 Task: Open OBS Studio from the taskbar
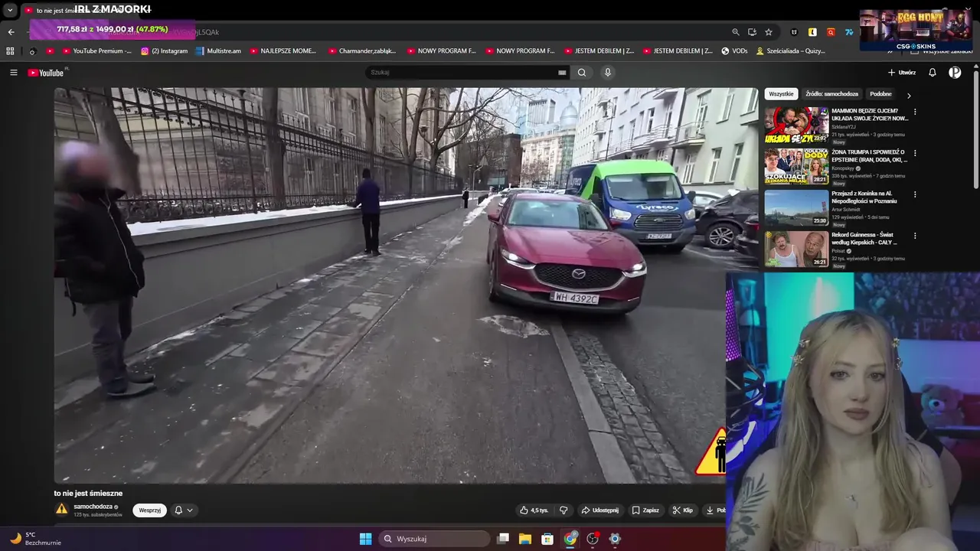click(593, 539)
